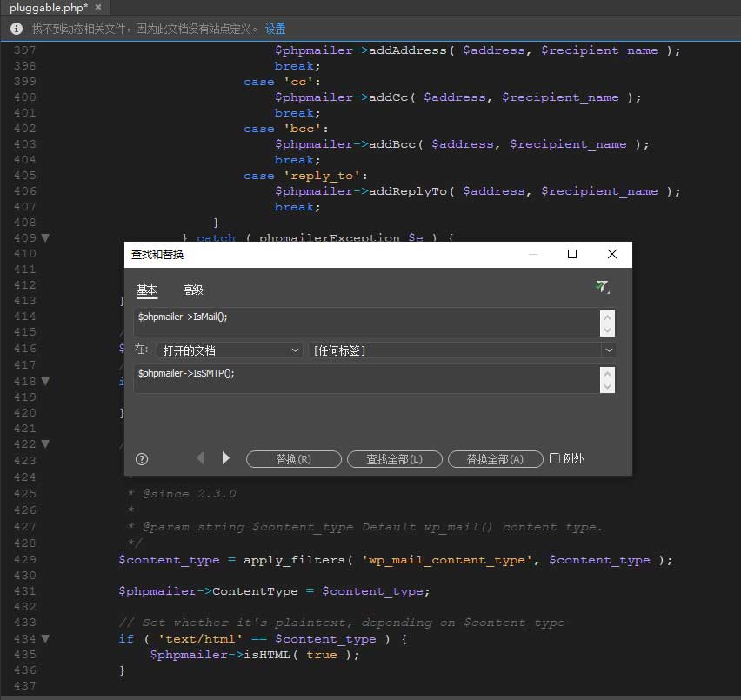Screen dimensions: 741x700
Task: Click the 替换全部(A) button
Action: 495,459
